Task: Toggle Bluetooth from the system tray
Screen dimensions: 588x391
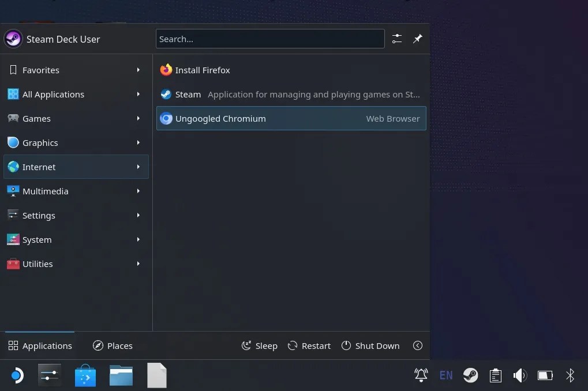Action: click(570, 375)
